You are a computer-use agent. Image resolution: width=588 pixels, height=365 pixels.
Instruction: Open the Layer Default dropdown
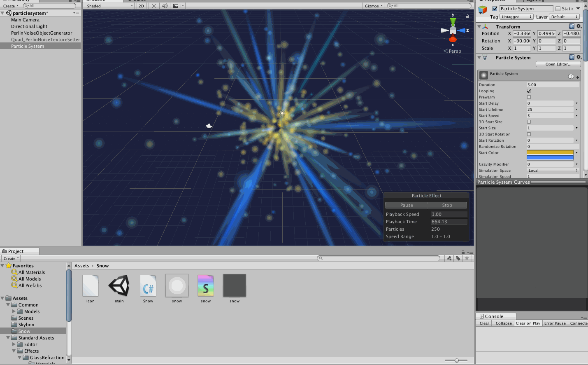(565, 17)
